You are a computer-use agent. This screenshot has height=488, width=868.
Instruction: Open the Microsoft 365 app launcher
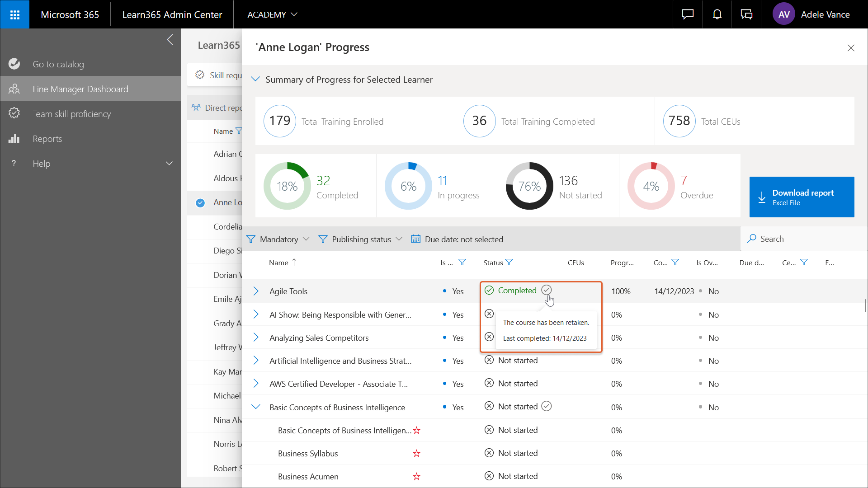pos(14,14)
